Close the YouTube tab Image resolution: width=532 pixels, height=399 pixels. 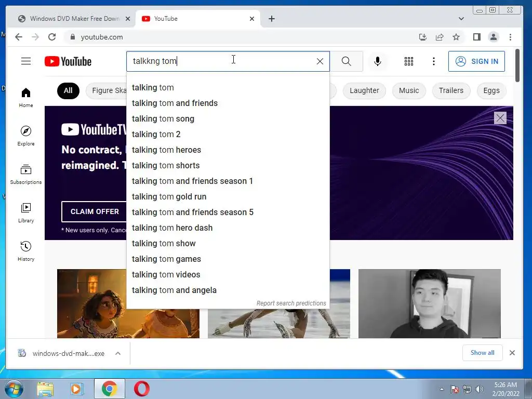coord(252,19)
